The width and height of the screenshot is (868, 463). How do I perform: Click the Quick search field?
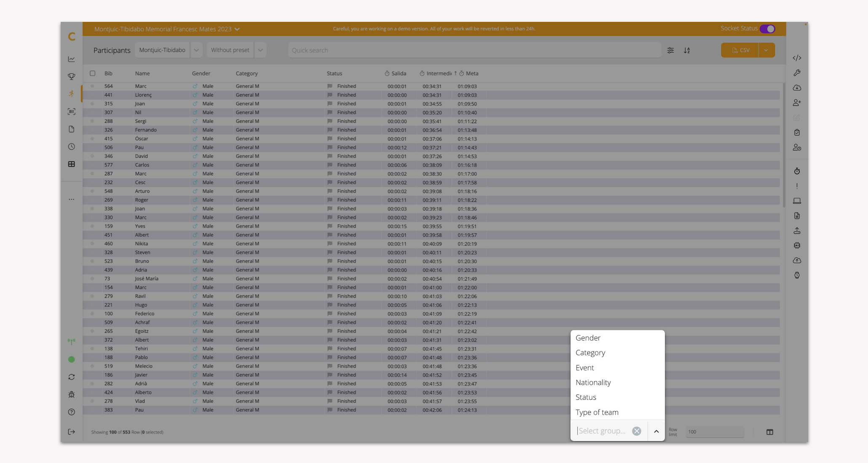pos(475,50)
